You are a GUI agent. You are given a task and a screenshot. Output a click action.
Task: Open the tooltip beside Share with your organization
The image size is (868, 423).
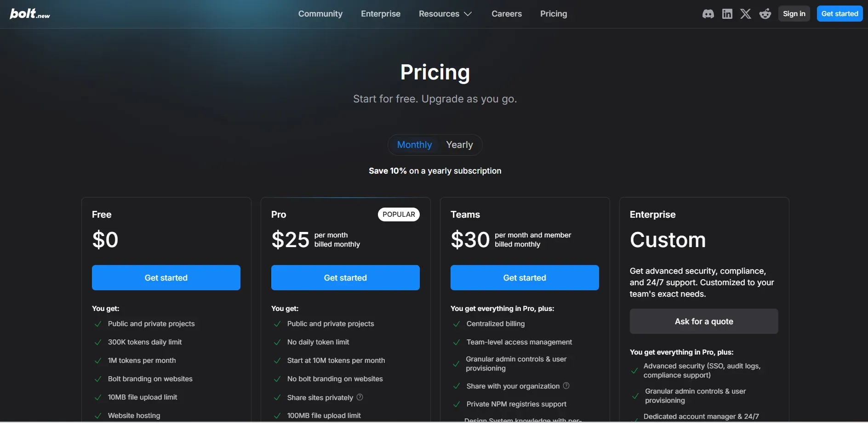pyautogui.click(x=566, y=386)
